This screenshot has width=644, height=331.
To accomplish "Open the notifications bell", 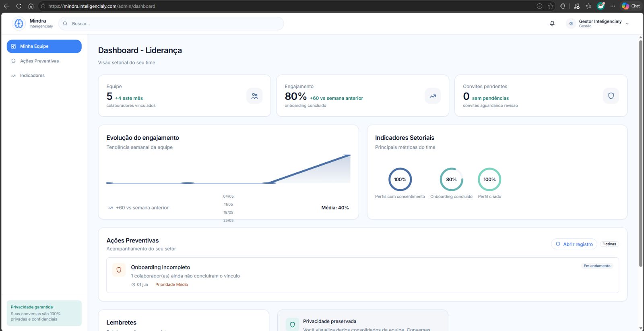I will (552, 24).
